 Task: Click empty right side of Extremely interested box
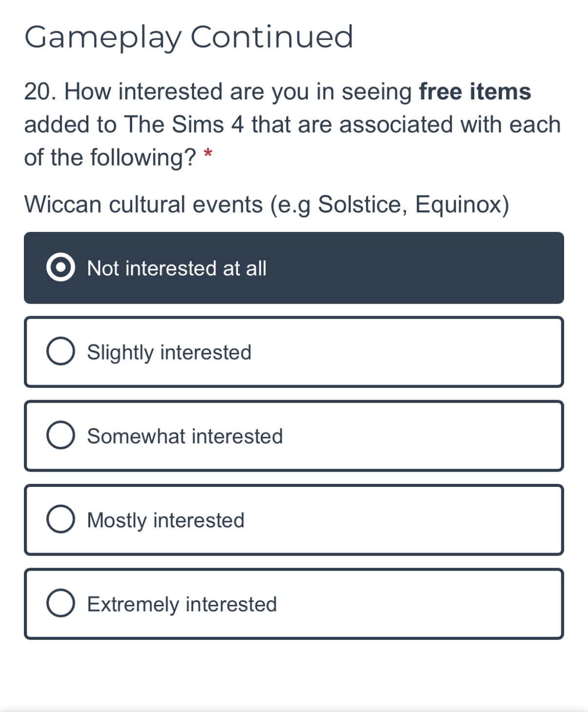coord(424,604)
